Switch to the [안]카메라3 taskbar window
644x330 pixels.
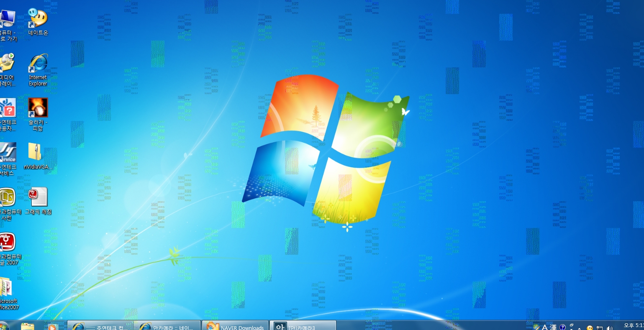303,326
